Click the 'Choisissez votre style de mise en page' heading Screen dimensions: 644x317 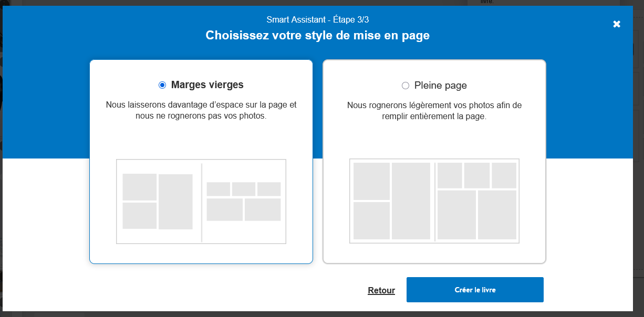317,36
